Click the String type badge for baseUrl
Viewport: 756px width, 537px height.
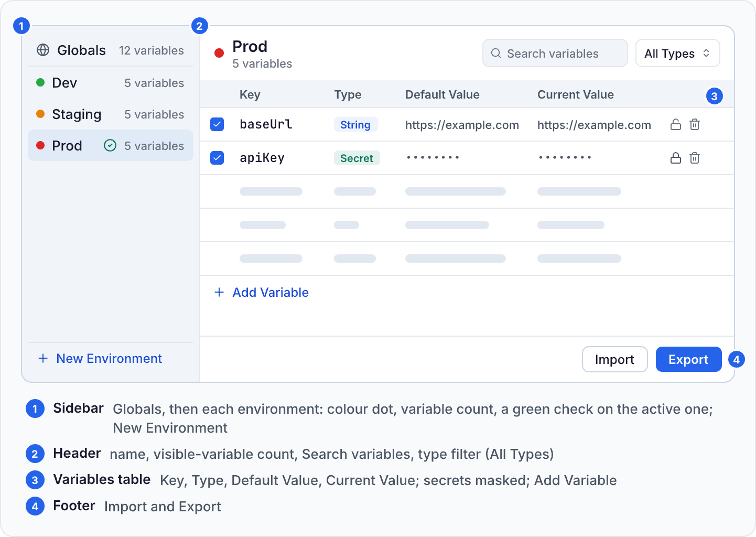tap(355, 124)
